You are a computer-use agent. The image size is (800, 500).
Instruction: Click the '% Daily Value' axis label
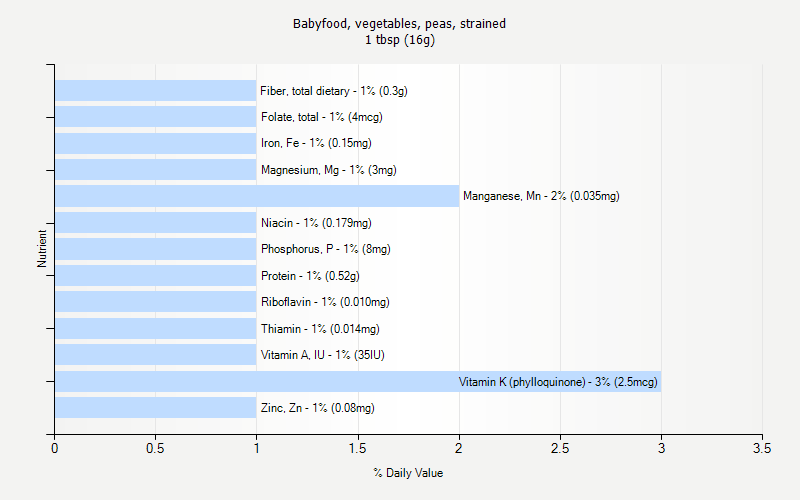[x=408, y=473]
